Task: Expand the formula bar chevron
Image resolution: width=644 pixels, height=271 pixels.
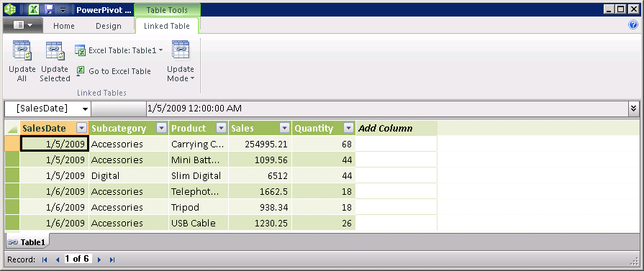Action: [634, 109]
